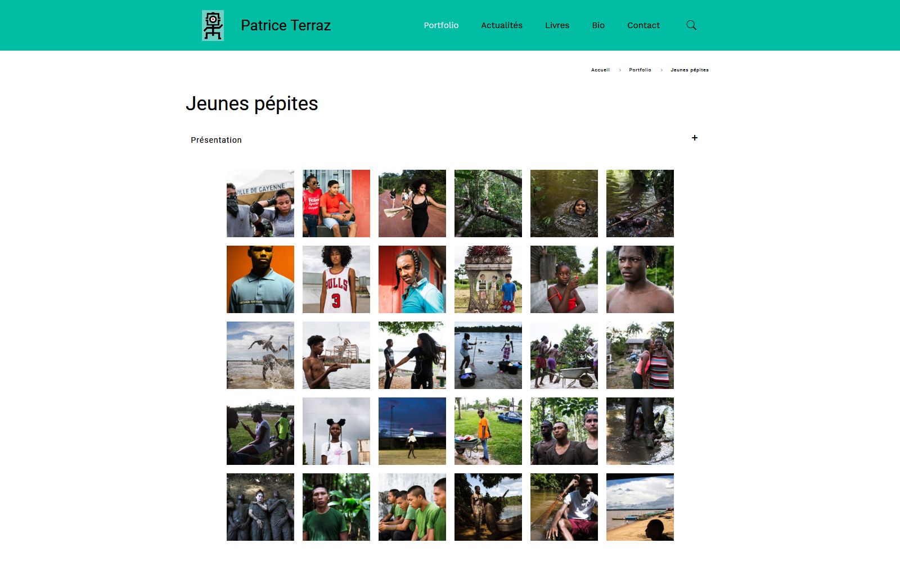The height and width of the screenshot is (588, 900).
Task: Open the mud-covered people photo thumbnail
Action: 260,507
